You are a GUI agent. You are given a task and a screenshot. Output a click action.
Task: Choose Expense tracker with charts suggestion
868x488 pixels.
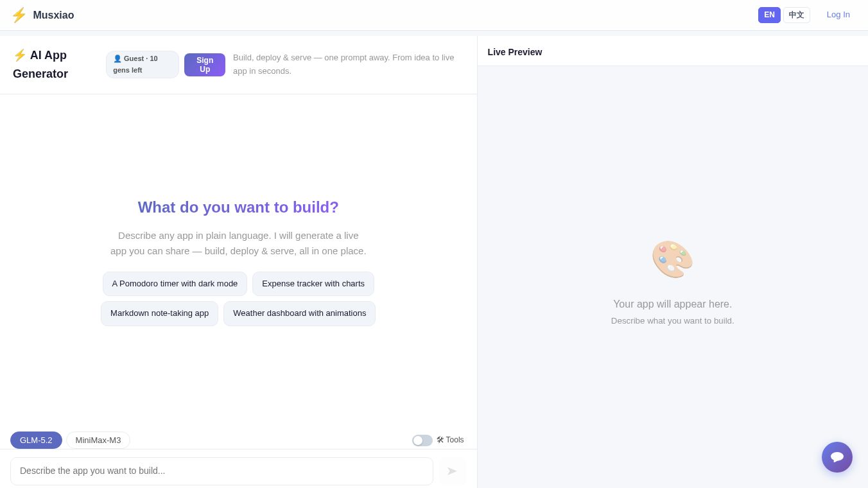313,284
